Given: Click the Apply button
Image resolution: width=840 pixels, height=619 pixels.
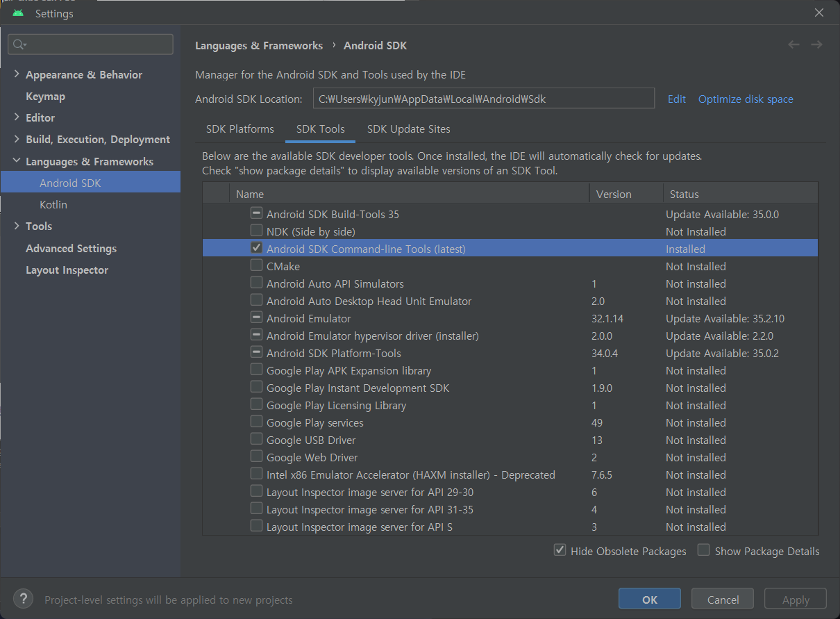Looking at the screenshot, I should click(796, 600).
